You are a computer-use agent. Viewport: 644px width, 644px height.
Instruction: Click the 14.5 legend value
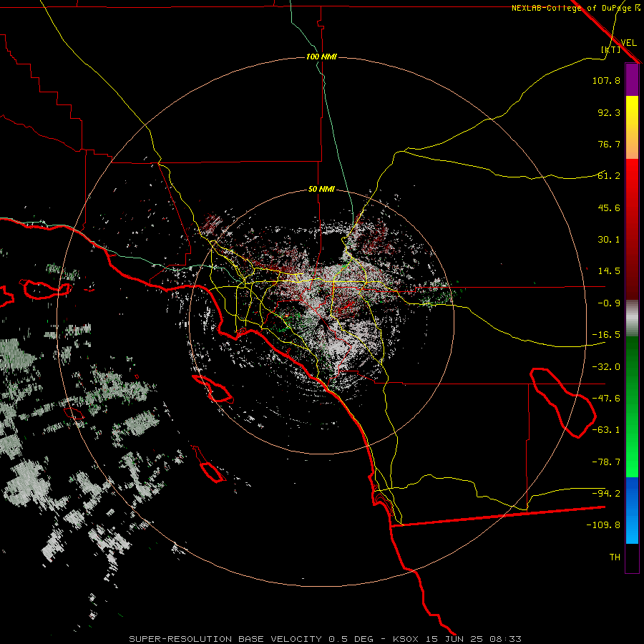pos(609,271)
